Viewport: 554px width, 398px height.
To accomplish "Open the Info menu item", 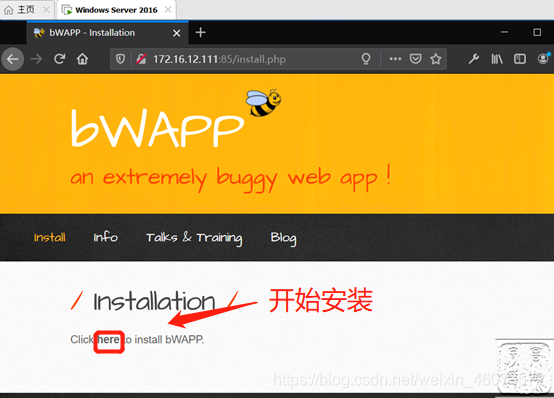I will click(105, 237).
